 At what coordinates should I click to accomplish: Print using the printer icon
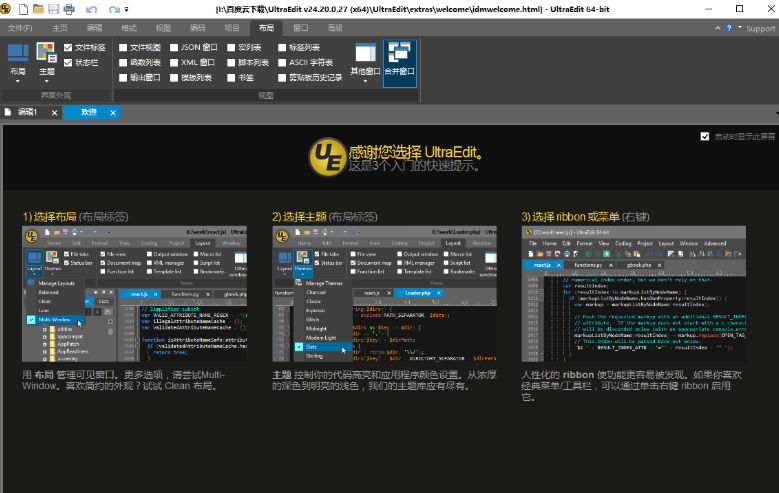pos(69,9)
